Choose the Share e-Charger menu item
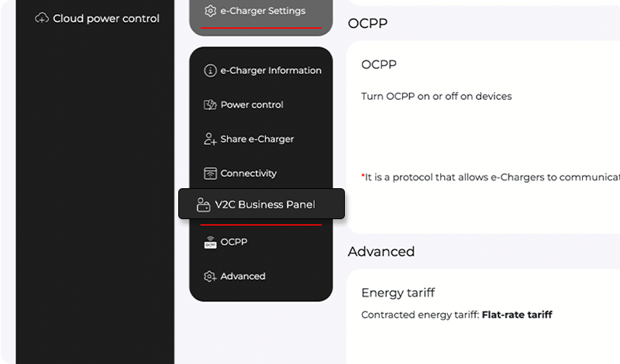 pyautogui.click(x=257, y=139)
